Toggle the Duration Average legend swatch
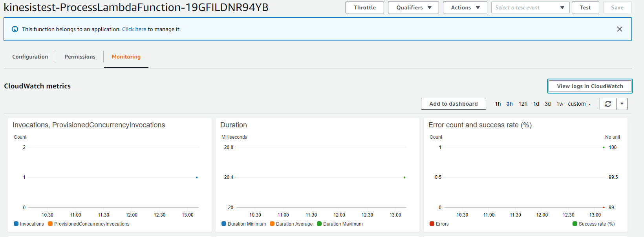The height and width of the screenshot is (237, 644). point(272,224)
